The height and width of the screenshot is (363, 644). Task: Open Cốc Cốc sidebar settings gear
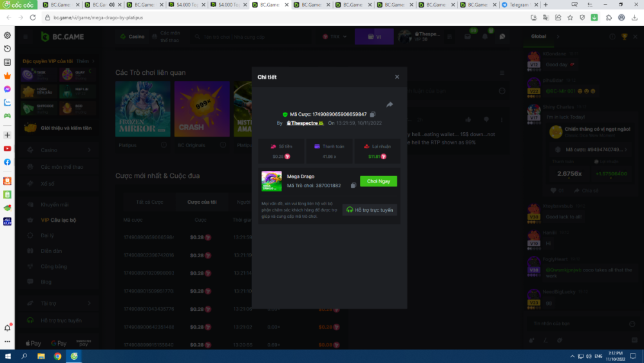(7, 35)
